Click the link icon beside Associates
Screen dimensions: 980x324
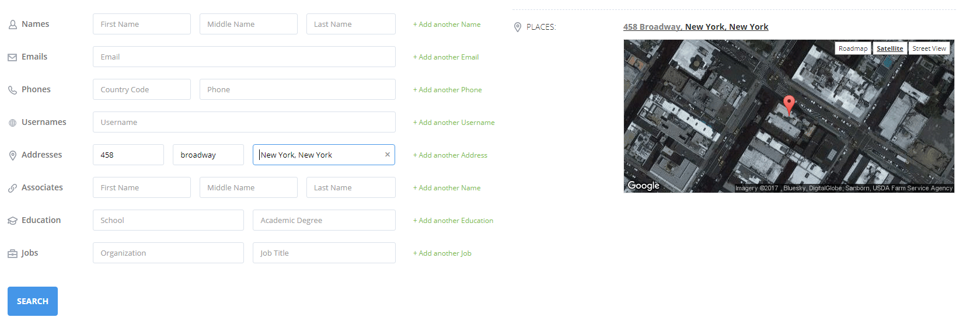pos(12,188)
